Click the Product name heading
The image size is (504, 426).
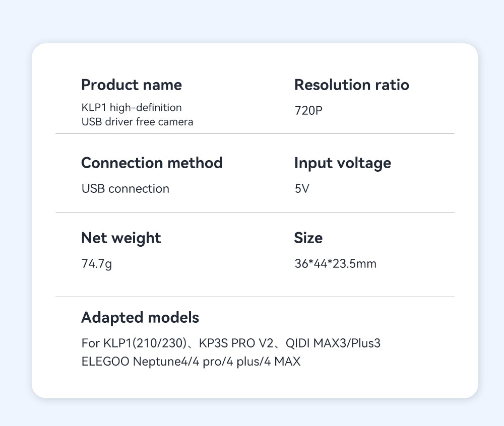[132, 85]
